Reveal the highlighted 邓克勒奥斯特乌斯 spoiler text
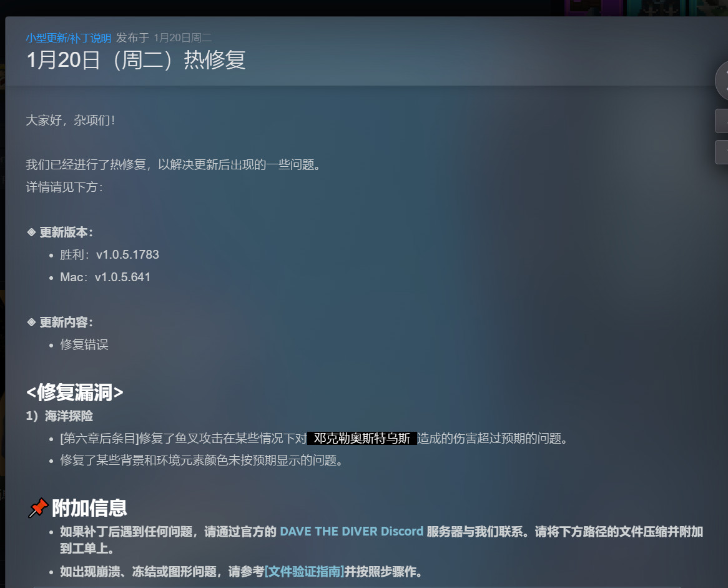Screen dimensions: 728x588 tap(362, 439)
